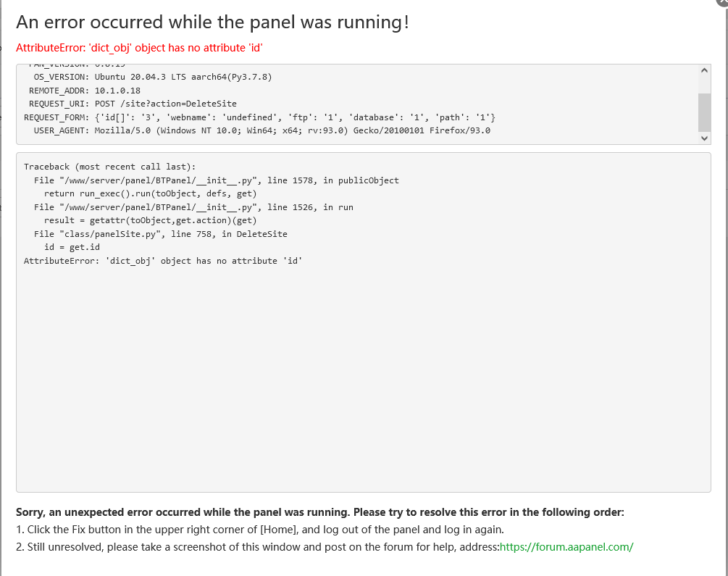Image resolution: width=728 pixels, height=576 pixels.
Task: Click the REMOTE_ADDR line showing 10.1.0.18
Action: (x=85, y=91)
